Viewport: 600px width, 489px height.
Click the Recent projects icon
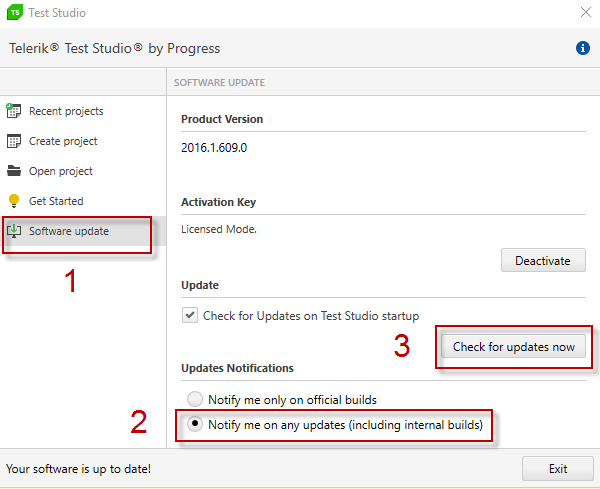(14, 111)
